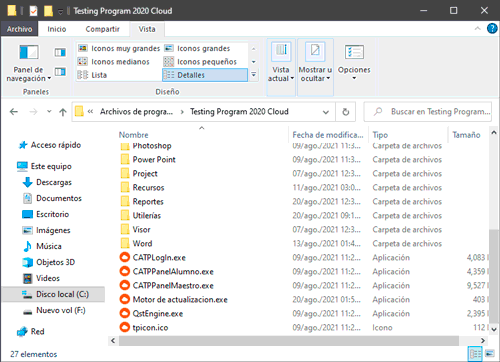The width and height of the screenshot is (500, 362).
Task: Switch to details view via status bar icon
Action: pos(475,354)
